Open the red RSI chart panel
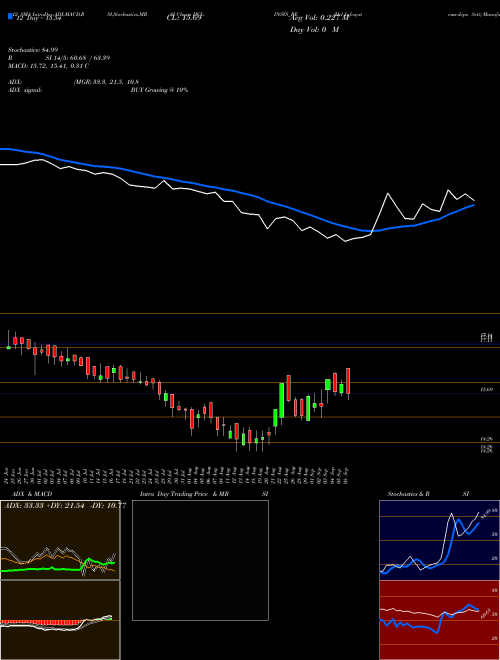 (439, 620)
